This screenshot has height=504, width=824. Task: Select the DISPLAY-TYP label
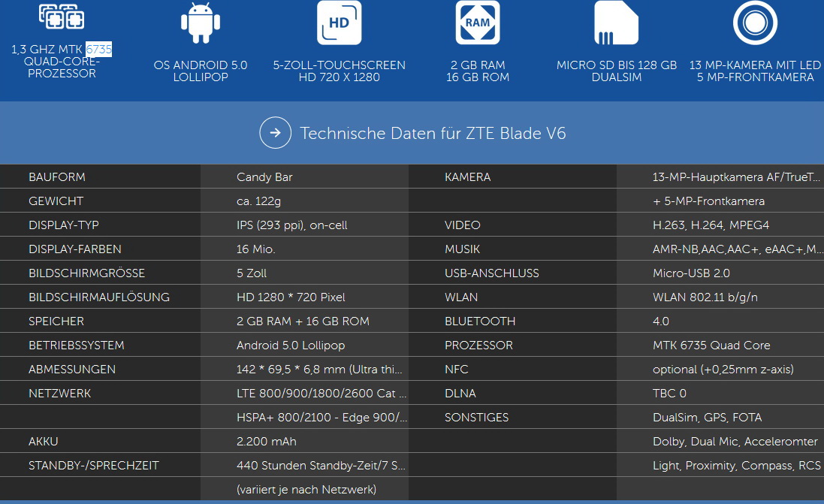pos(64,225)
